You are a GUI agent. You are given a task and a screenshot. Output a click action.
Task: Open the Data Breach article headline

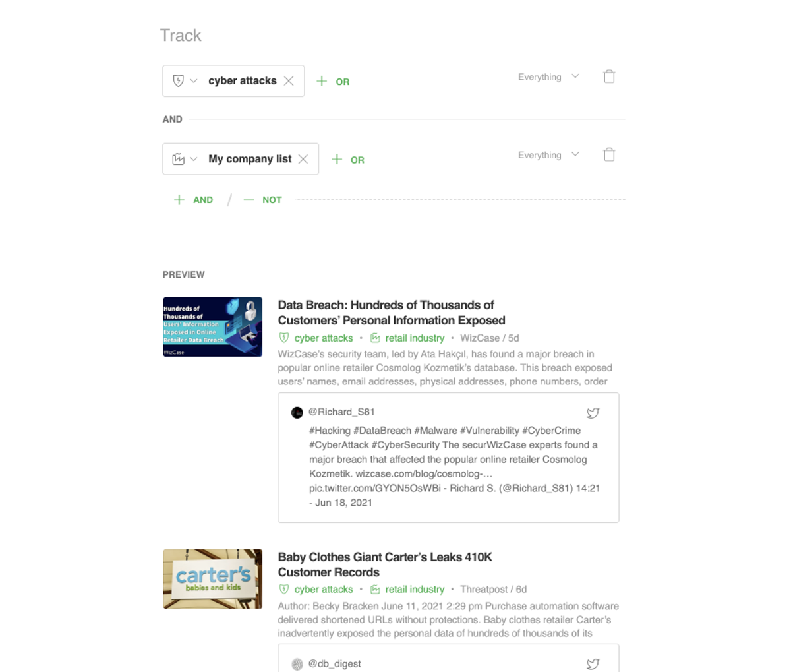[x=392, y=313]
